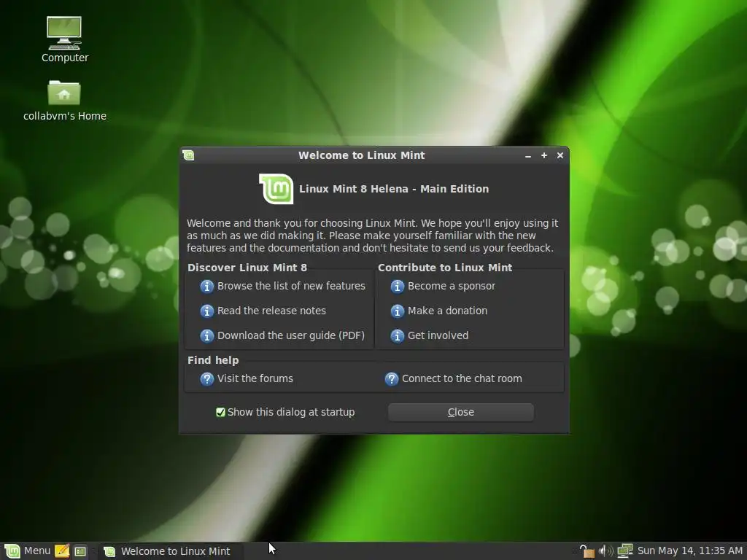Open the terminal launcher icon in panel
The width and height of the screenshot is (747, 560).
click(x=80, y=551)
